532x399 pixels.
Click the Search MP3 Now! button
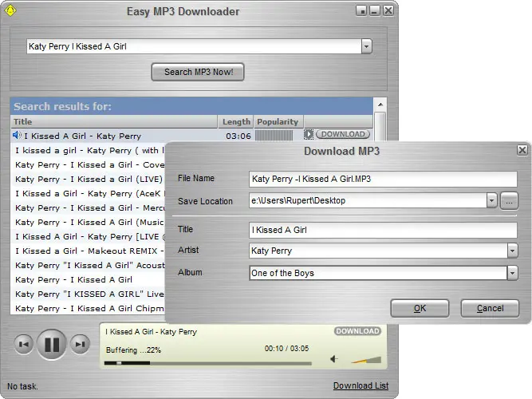coord(198,72)
